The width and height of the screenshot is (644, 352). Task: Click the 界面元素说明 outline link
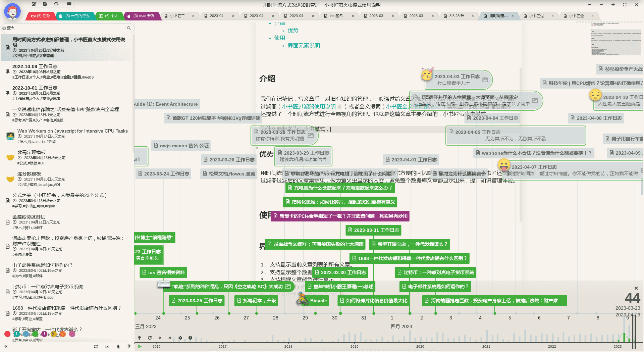coord(304,46)
